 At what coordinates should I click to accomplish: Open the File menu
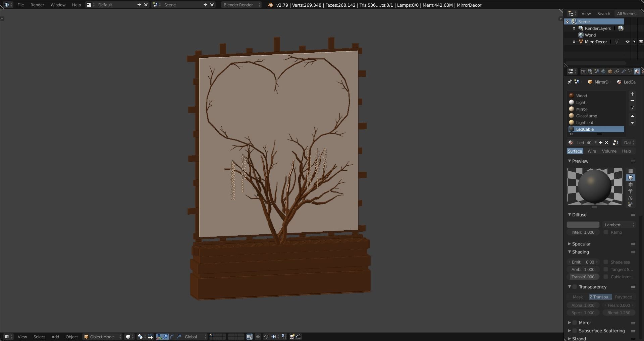pyautogui.click(x=20, y=5)
